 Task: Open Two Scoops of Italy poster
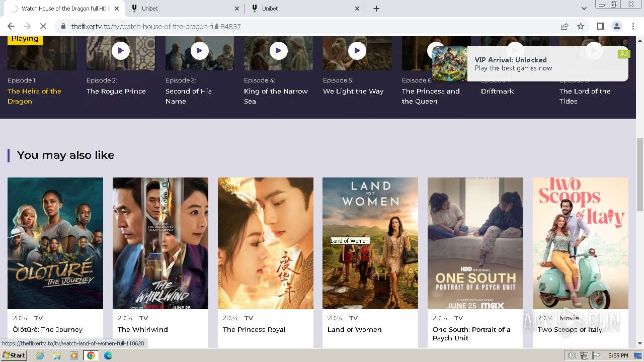tap(581, 243)
